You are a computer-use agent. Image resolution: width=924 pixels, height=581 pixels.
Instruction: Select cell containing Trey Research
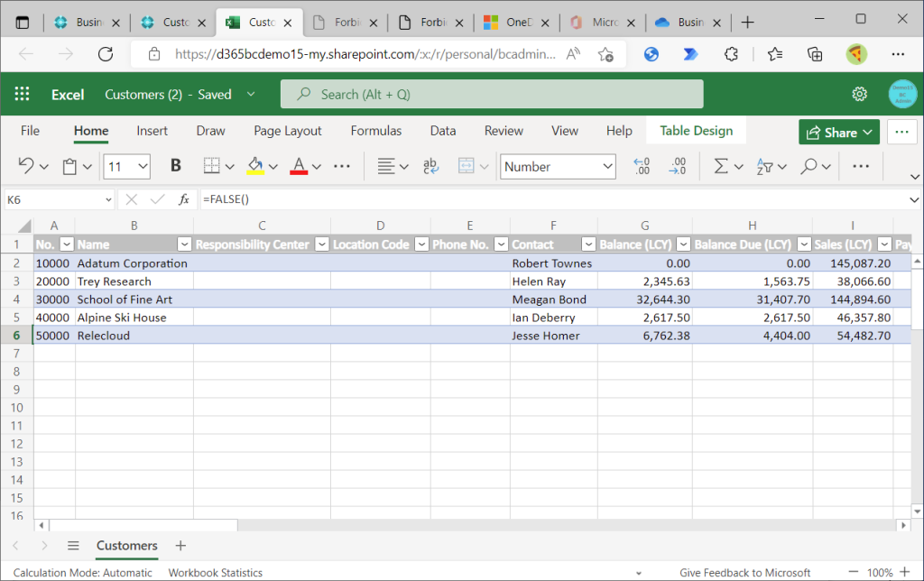(x=134, y=281)
